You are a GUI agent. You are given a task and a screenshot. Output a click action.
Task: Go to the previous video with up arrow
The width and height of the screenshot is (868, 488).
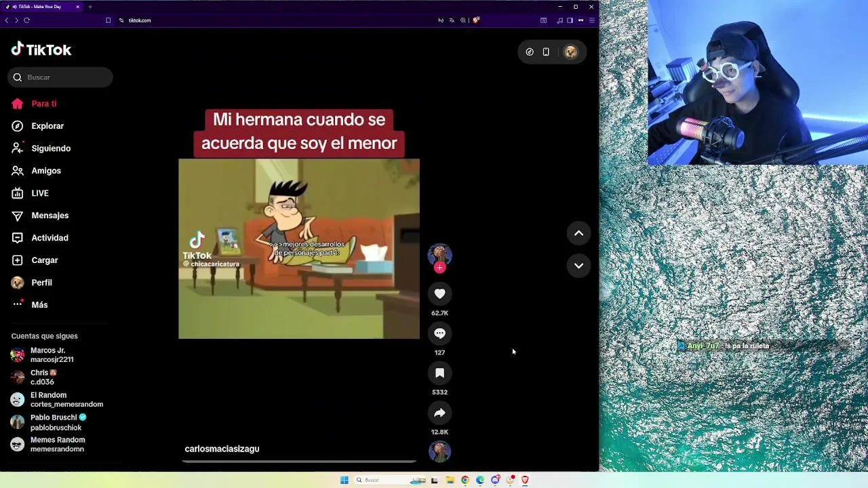pyautogui.click(x=578, y=233)
